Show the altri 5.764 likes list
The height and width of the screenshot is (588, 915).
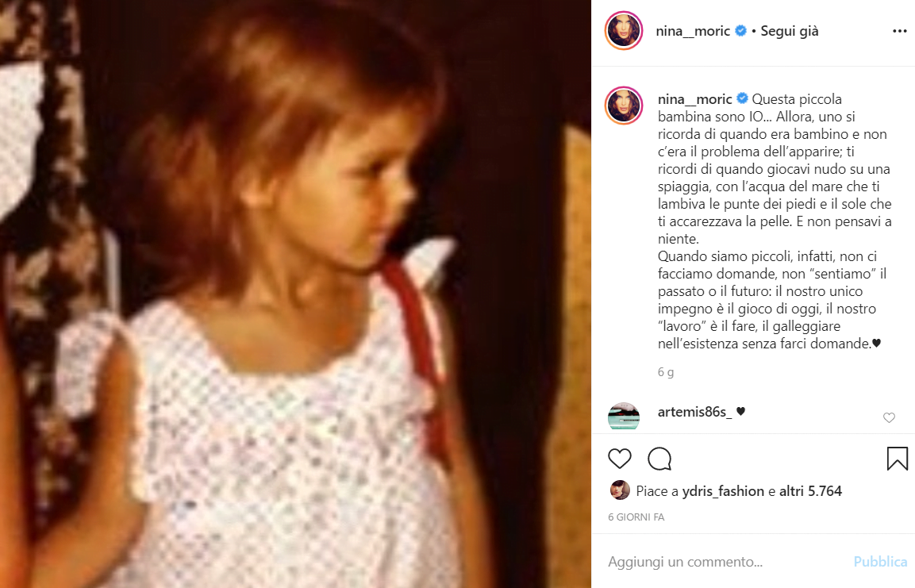[x=810, y=491]
